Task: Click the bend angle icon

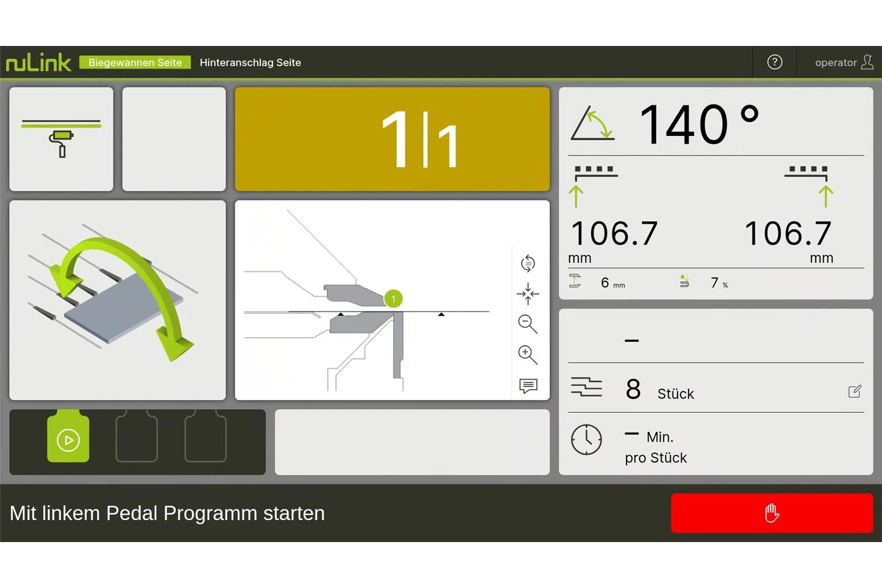Action: click(x=592, y=124)
